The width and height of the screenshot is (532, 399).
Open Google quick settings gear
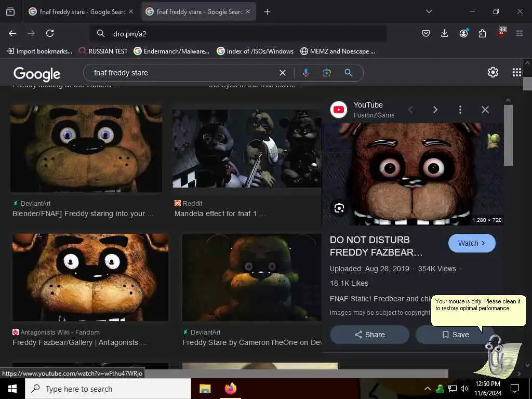pyautogui.click(x=493, y=72)
